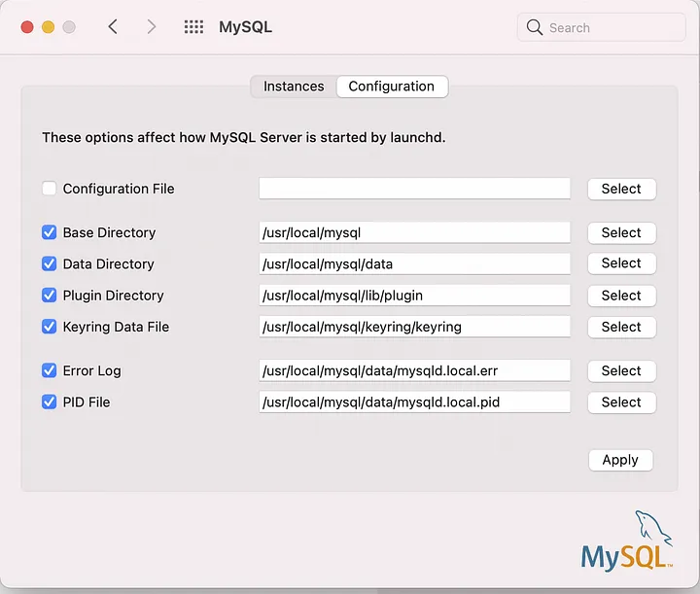Apply the configuration changes

(x=620, y=460)
